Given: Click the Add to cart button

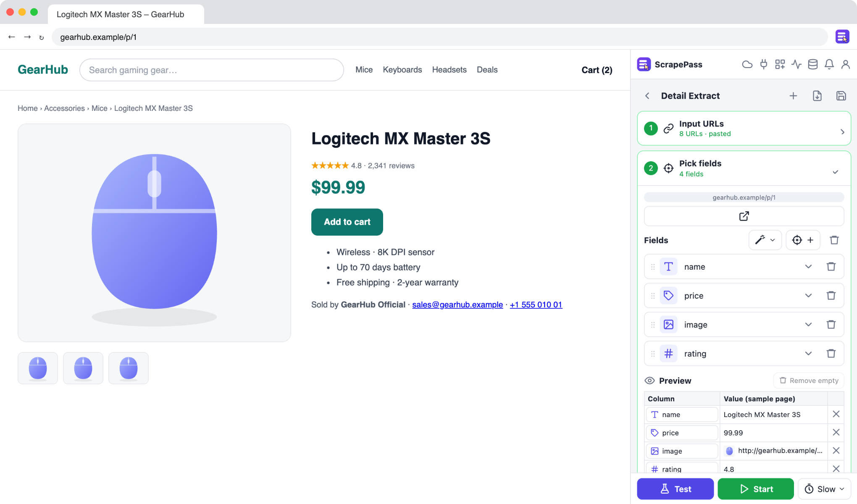Looking at the screenshot, I should [347, 222].
